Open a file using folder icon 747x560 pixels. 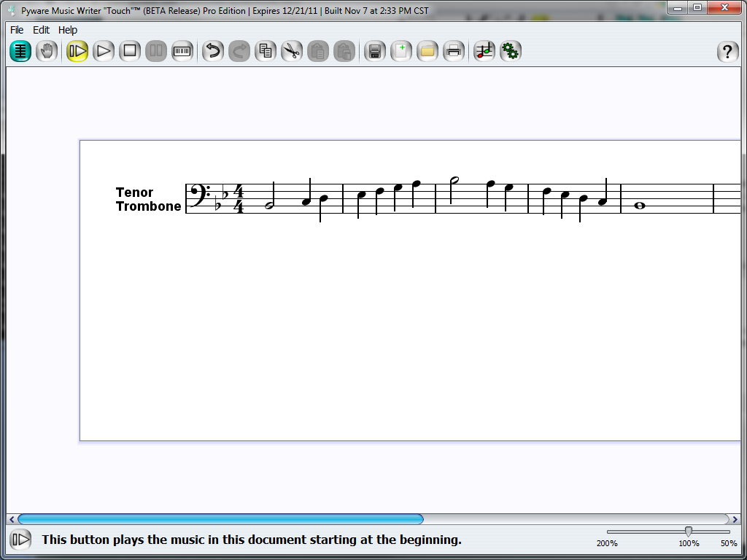[x=427, y=51]
